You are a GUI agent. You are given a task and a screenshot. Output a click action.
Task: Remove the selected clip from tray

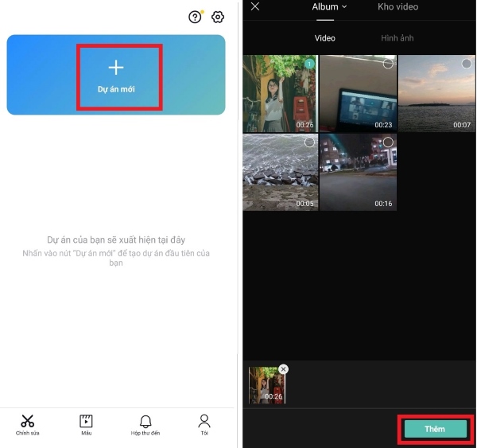click(x=284, y=369)
